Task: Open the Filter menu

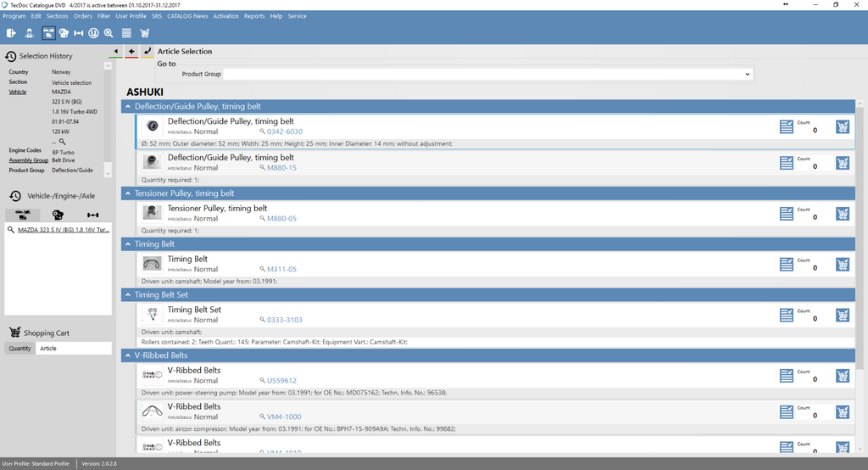Action: 103,16
